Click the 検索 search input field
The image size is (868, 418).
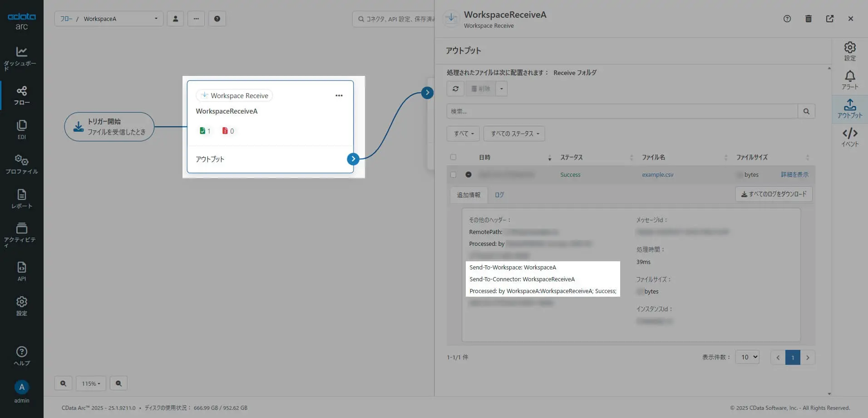[622, 111]
